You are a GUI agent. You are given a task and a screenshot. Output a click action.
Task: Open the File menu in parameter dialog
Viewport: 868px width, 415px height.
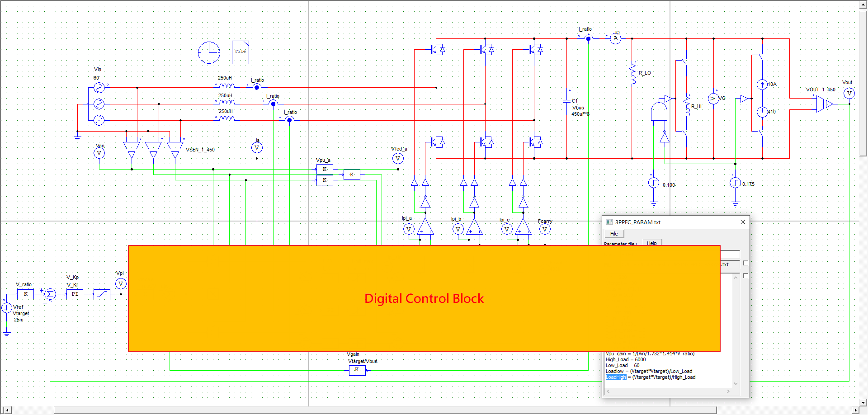614,234
